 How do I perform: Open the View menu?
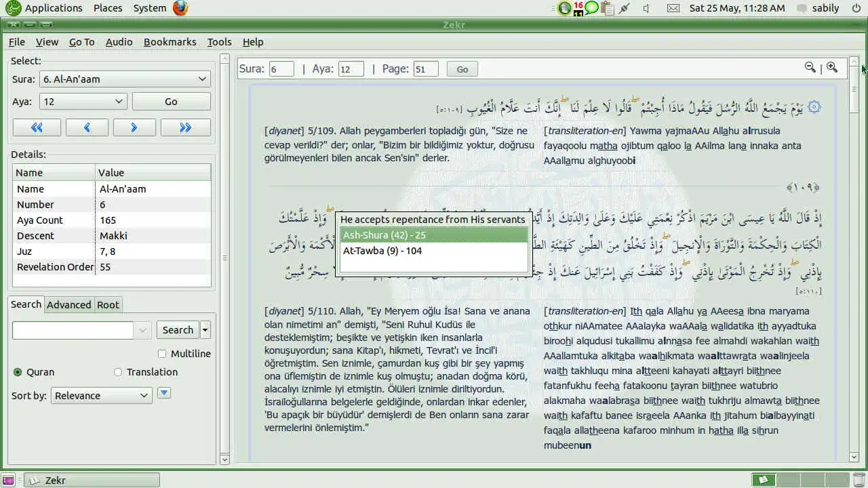(47, 42)
